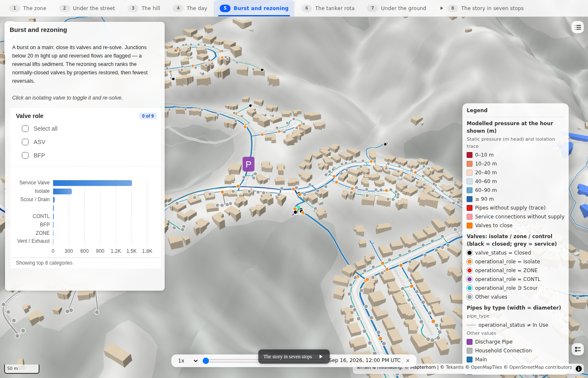Click operational_role = CONTL legend symbol

pos(470,279)
